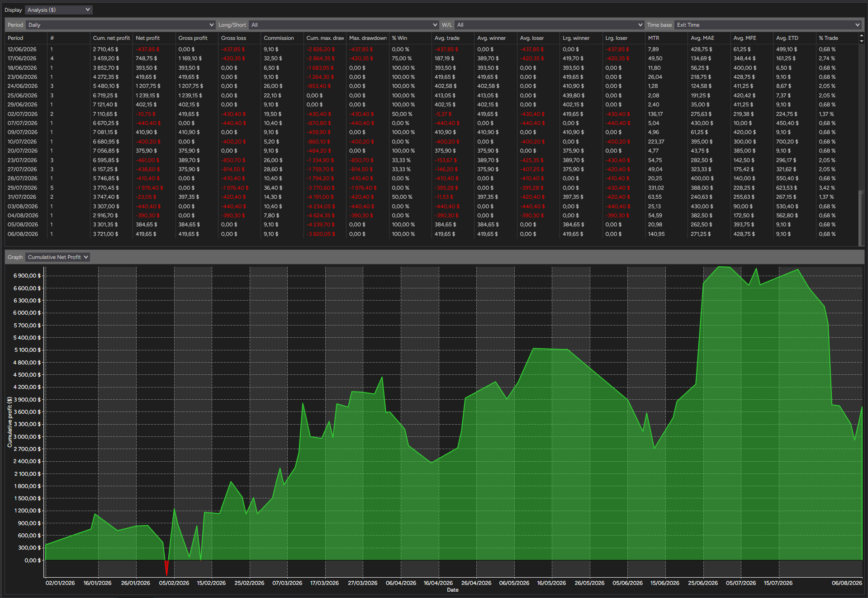This screenshot has width=868, height=598.
Task: Click cum. net profit 7 121,40 $
Action: tap(105, 105)
